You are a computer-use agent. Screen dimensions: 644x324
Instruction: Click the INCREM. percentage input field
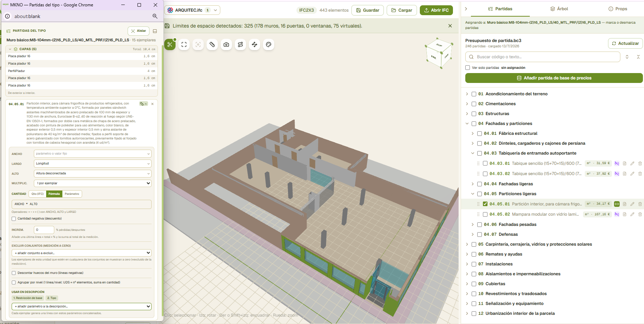pos(44,230)
